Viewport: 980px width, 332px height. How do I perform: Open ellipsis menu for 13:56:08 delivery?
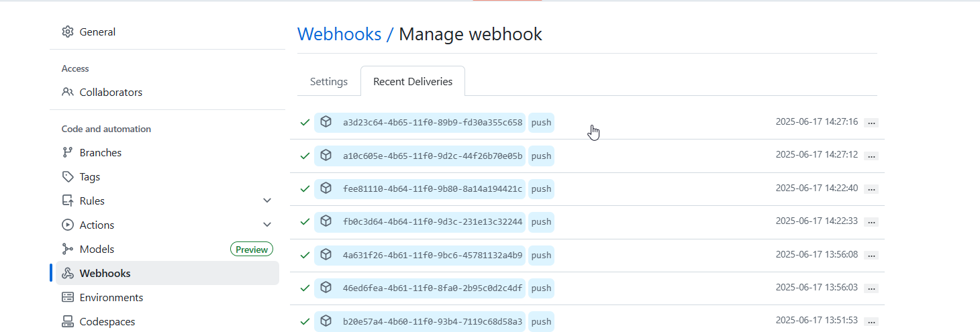[871, 256]
